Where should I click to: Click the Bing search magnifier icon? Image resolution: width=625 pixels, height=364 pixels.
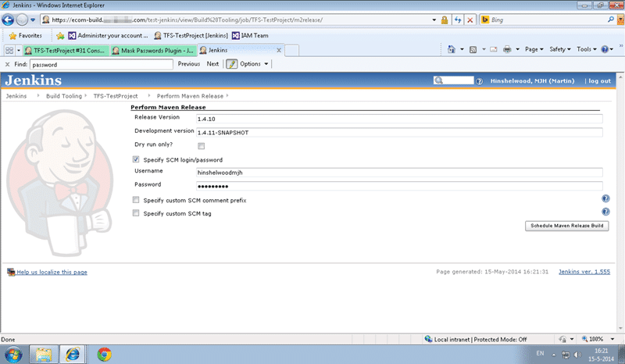(x=610, y=20)
